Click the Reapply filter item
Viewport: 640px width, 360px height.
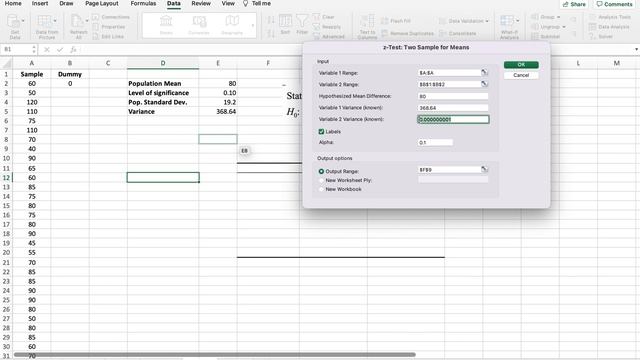click(327, 27)
